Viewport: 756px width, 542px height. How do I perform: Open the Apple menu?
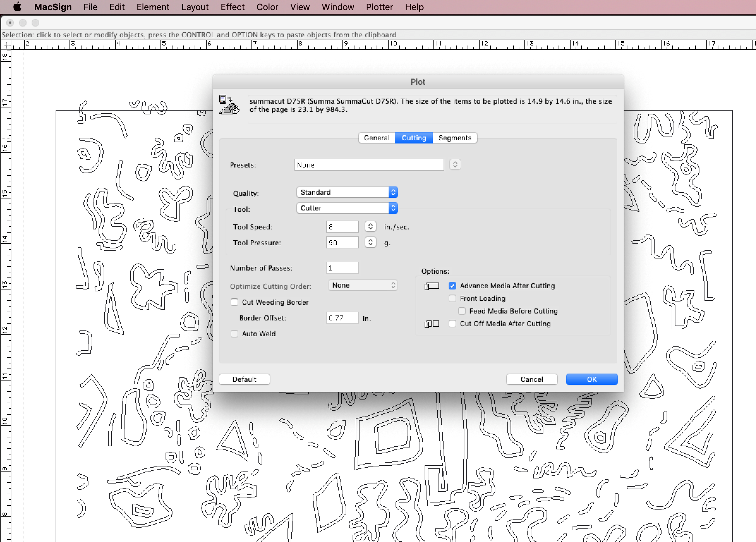tap(17, 7)
